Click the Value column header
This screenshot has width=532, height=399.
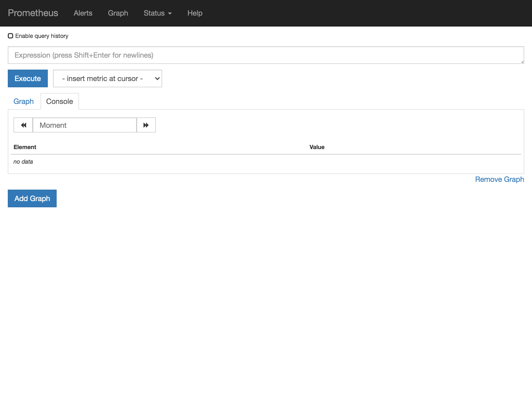pyautogui.click(x=317, y=147)
